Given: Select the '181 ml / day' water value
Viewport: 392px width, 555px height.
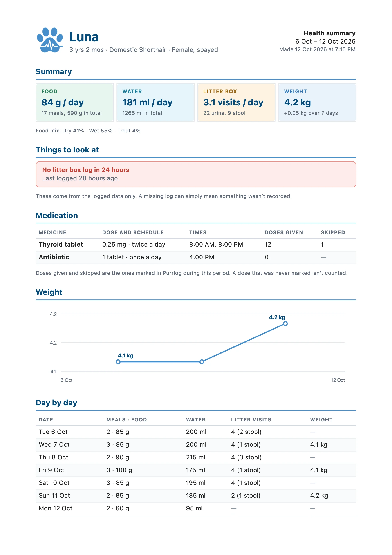Looking at the screenshot, I should tap(147, 102).
